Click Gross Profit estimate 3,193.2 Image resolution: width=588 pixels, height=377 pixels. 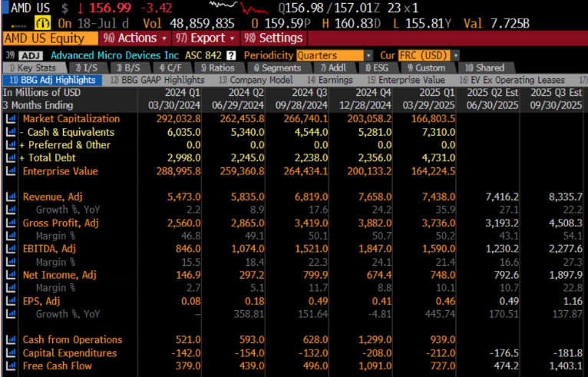(x=502, y=223)
